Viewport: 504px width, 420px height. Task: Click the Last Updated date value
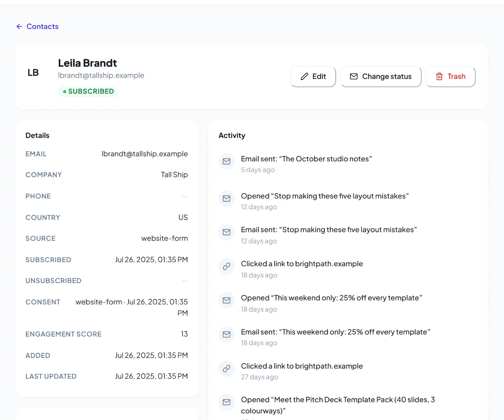click(151, 376)
